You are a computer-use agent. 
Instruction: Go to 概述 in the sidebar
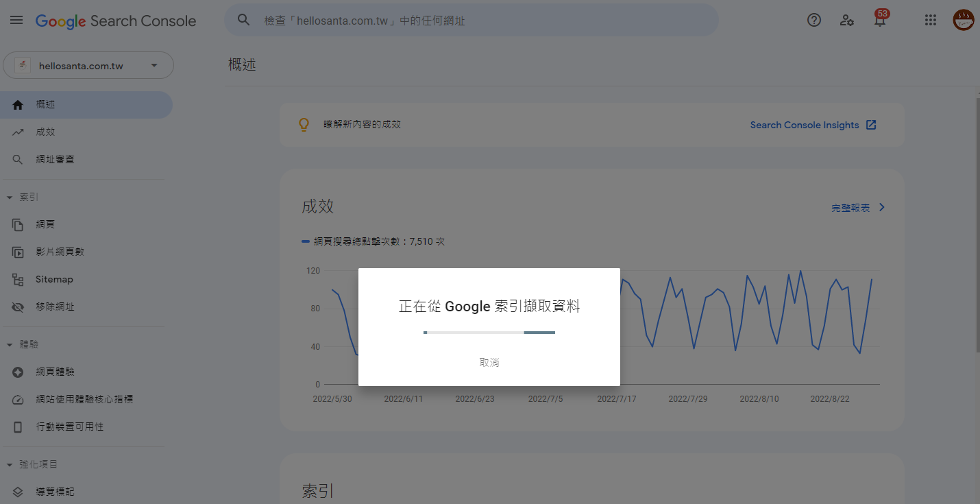86,105
